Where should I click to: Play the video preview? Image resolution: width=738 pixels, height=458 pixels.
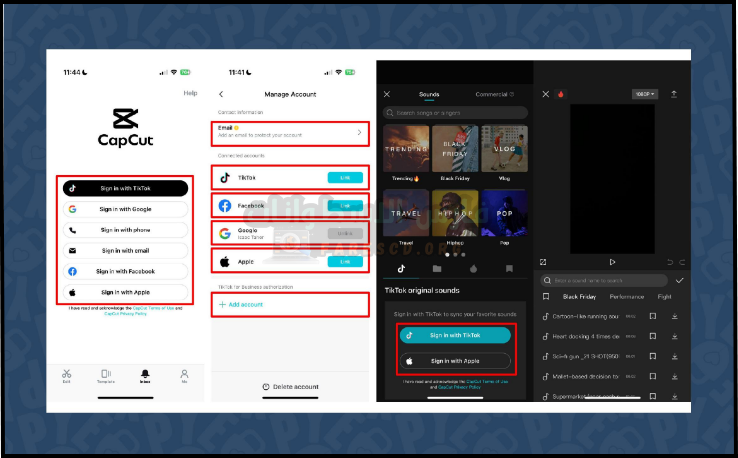(612, 262)
